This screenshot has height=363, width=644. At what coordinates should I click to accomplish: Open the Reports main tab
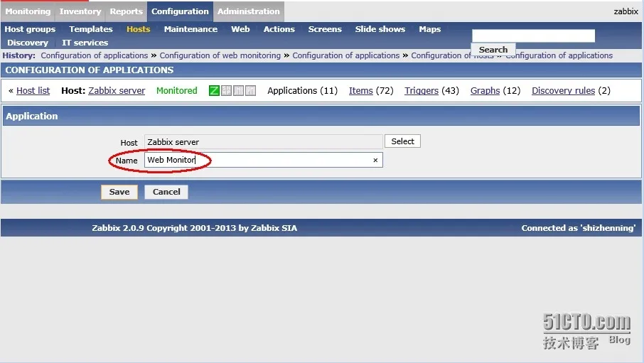point(126,11)
